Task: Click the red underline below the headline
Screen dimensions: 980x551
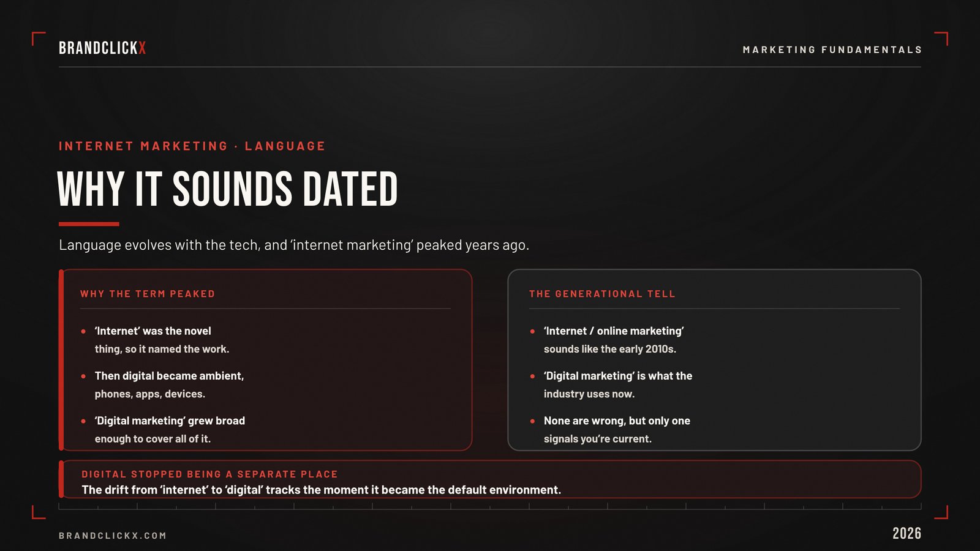Action: click(89, 224)
